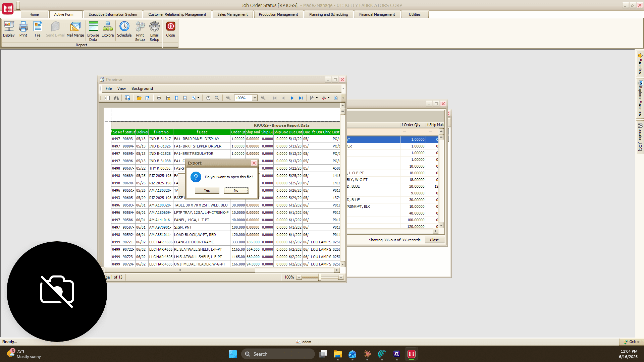
Task: Open the File menu in Preview
Action: pos(109,88)
